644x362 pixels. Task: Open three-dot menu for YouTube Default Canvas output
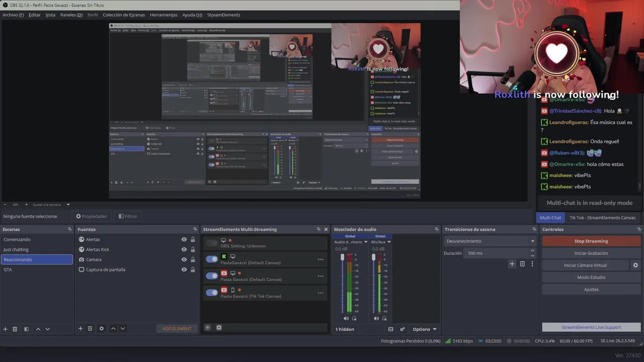click(320, 276)
